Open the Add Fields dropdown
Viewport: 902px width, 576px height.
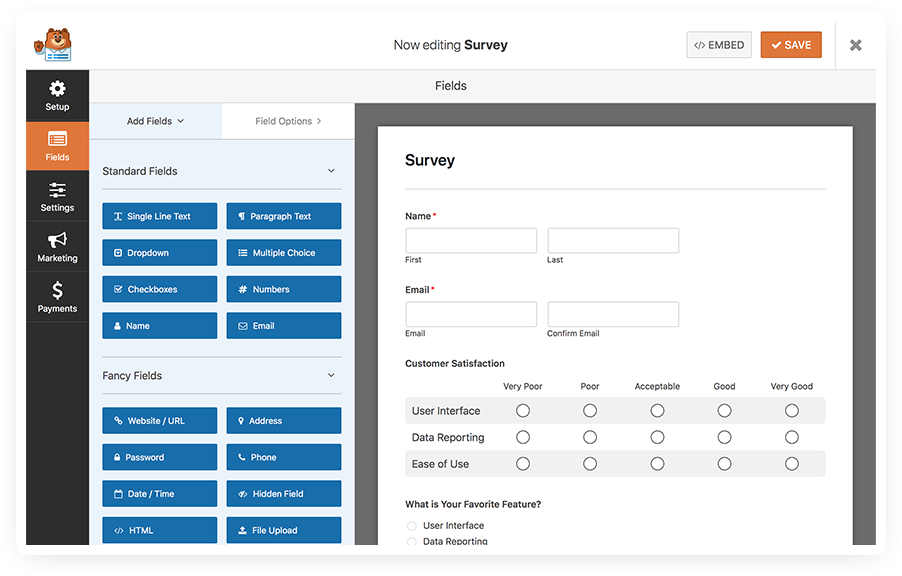click(x=155, y=120)
